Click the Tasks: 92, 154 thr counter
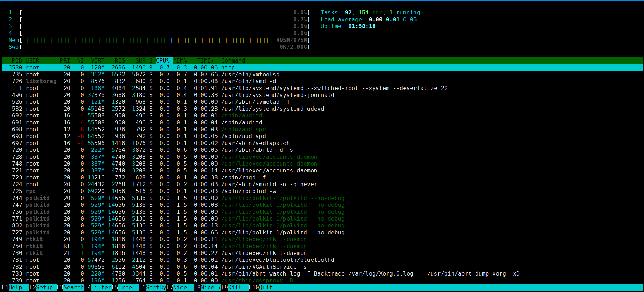644x292 pixels. point(370,13)
